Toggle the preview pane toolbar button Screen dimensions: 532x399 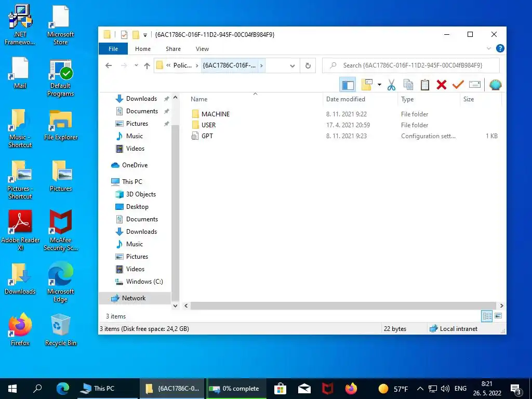click(x=348, y=85)
